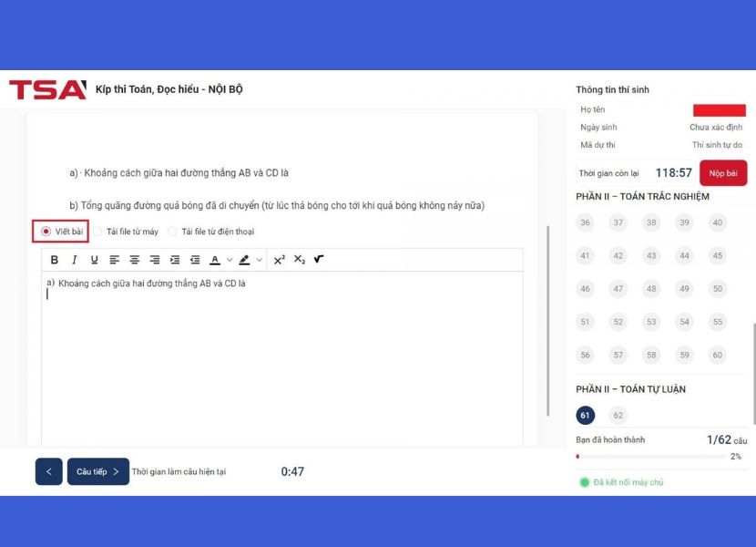
Task: Increase the paragraph indent
Action: (x=175, y=260)
